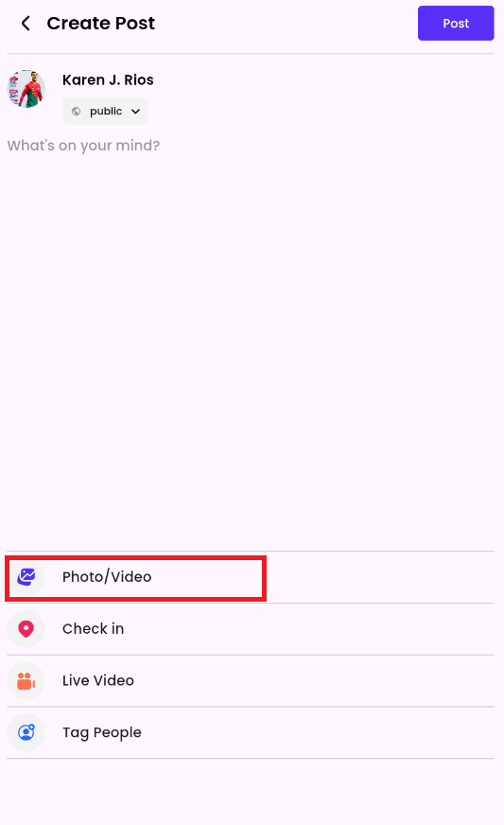Start the Live Video option text
The width and height of the screenshot is (504, 825).
click(97, 681)
